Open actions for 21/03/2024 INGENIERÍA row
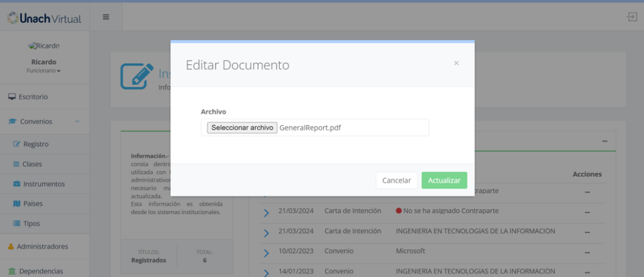The image size is (644, 277). pyautogui.click(x=587, y=232)
